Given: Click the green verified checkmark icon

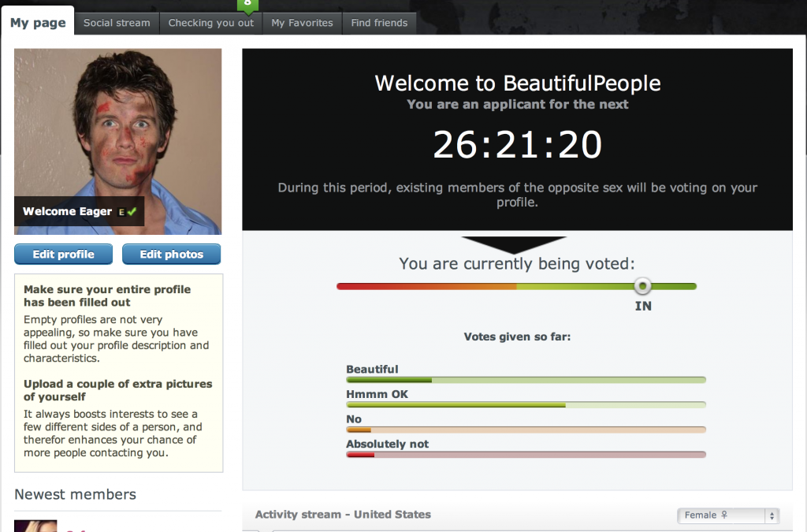Looking at the screenshot, I should coord(132,211).
